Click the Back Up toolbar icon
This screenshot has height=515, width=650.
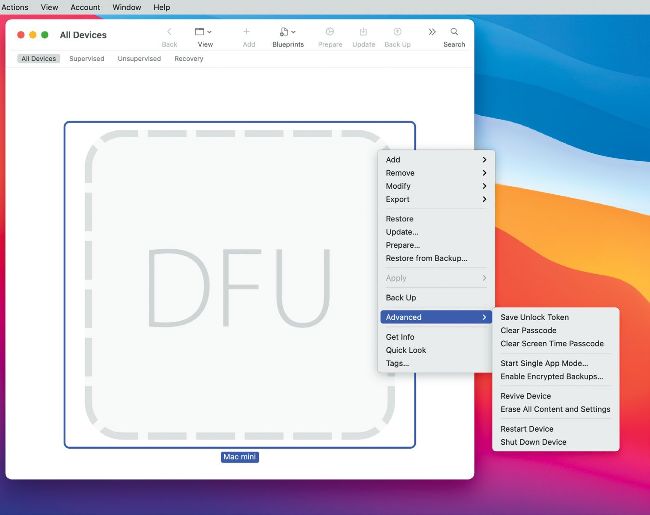(x=397, y=33)
